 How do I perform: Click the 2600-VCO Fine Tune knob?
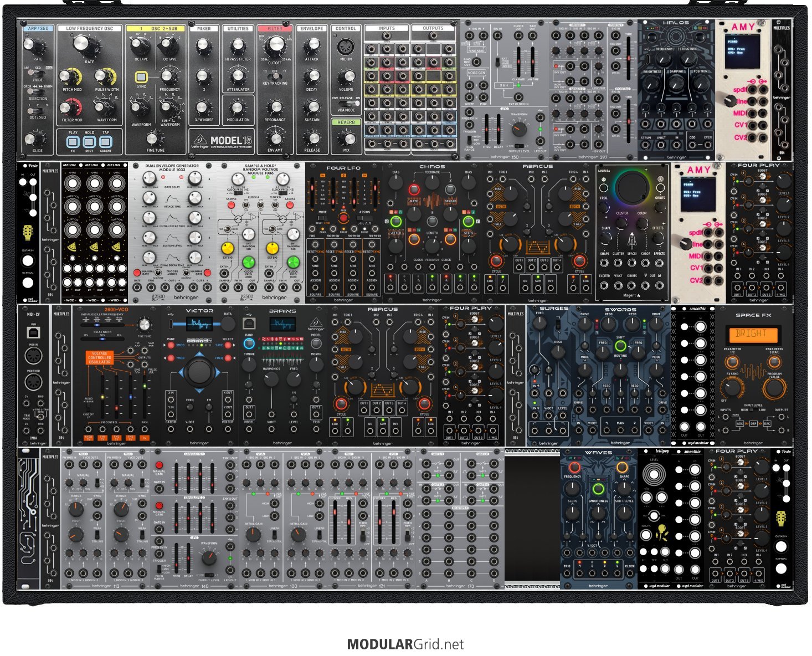(x=145, y=325)
